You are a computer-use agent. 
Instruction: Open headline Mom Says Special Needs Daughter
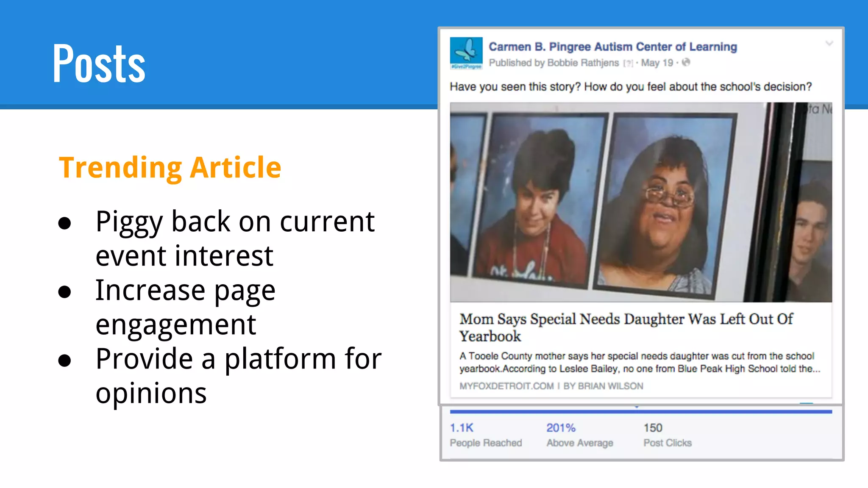[626, 327]
